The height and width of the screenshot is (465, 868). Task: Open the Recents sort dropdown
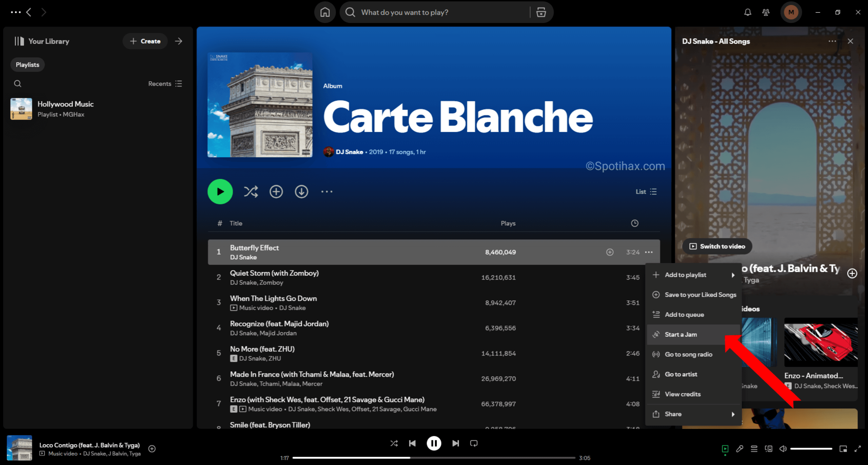pos(165,84)
